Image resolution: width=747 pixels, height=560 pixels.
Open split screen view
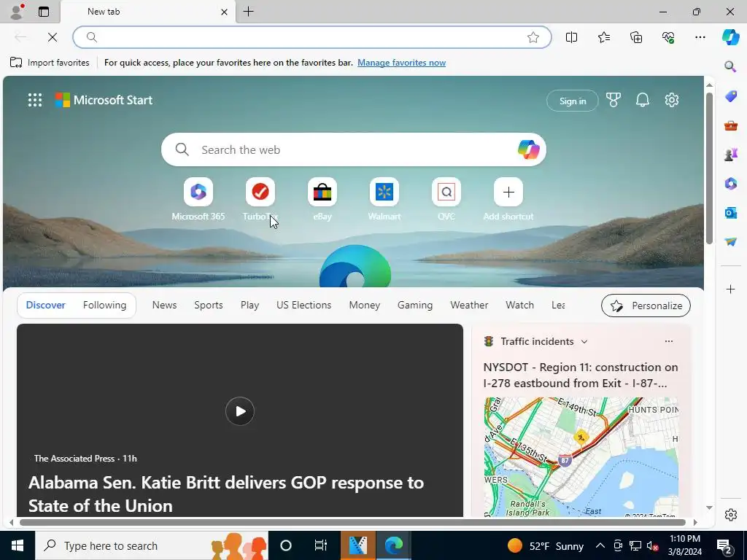(571, 37)
